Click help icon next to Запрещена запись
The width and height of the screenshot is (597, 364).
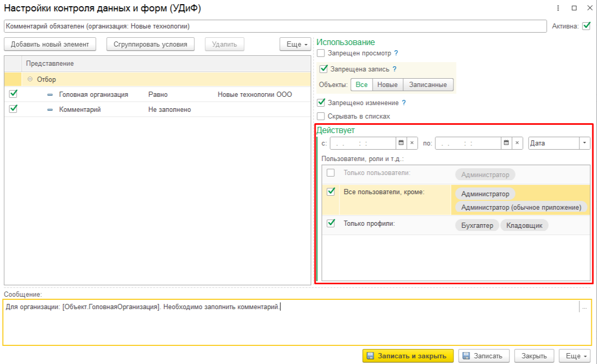(x=394, y=69)
